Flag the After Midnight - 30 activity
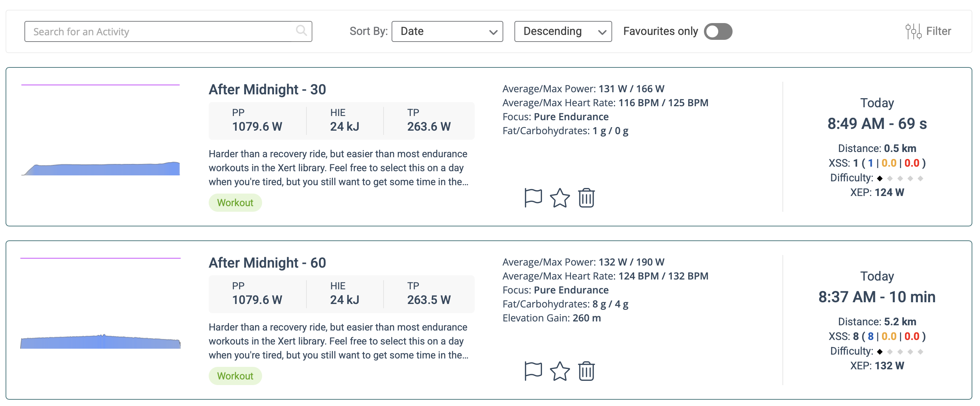 coord(533,198)
